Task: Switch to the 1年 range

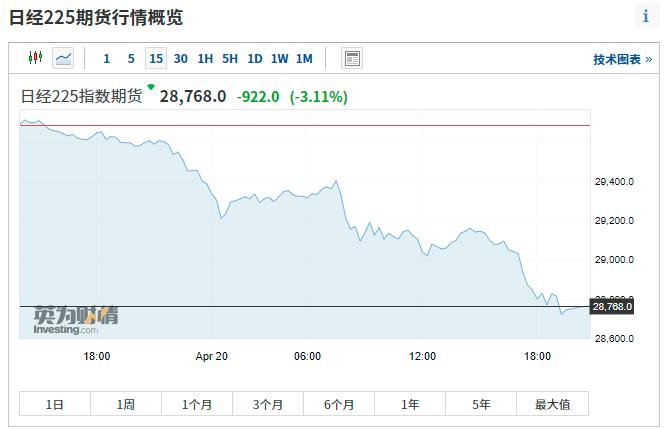Action: coord(410,404)
